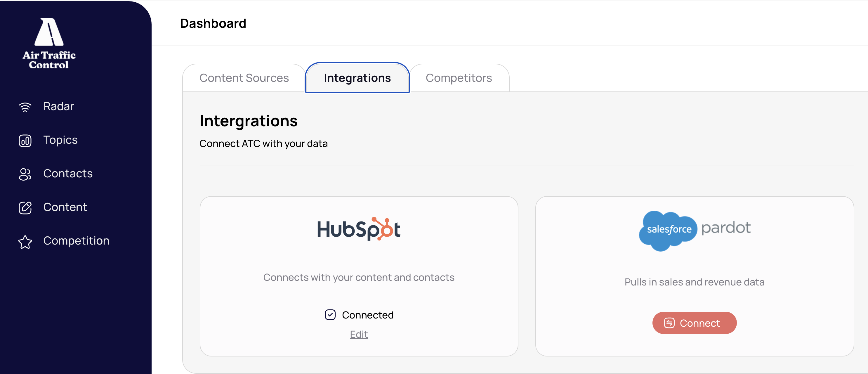The image size is (868, 374).
Task: Go to Topics in the sidebar
Action: pos(60,140)
